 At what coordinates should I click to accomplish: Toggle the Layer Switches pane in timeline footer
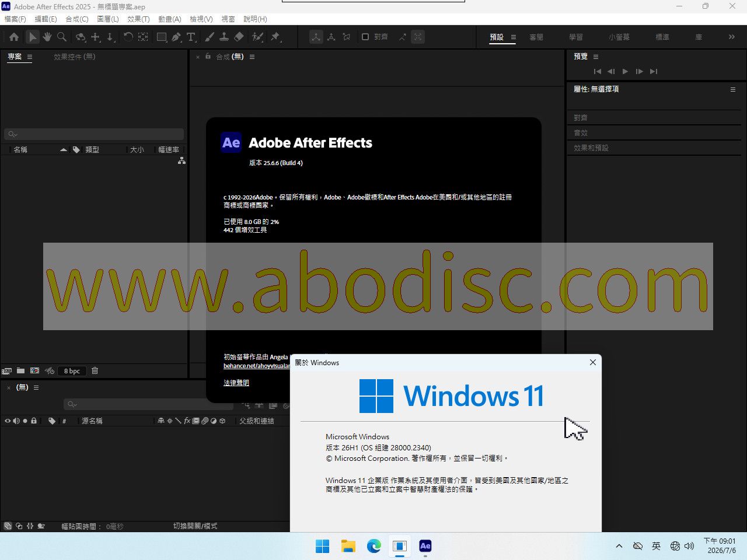(x=8, y=526)
